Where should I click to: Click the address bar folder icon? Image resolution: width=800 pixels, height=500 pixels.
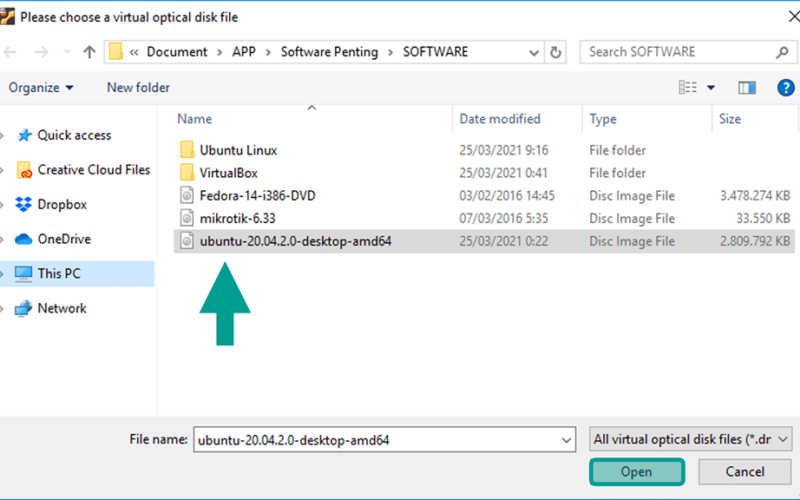(116, 52)
